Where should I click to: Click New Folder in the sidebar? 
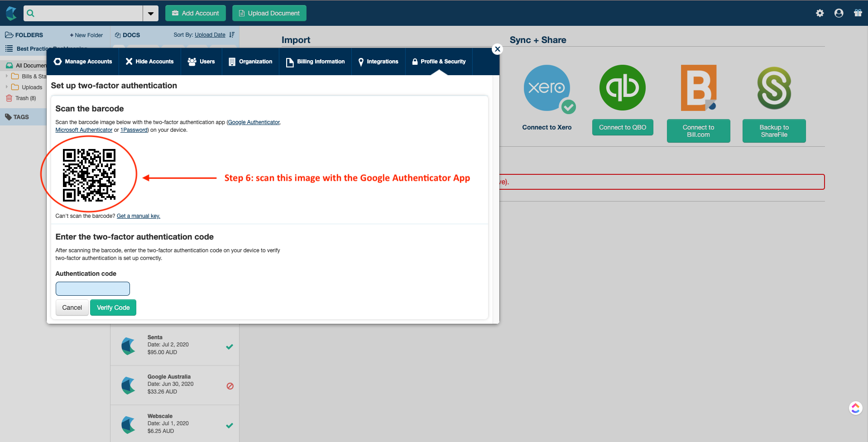pos(86,35)
